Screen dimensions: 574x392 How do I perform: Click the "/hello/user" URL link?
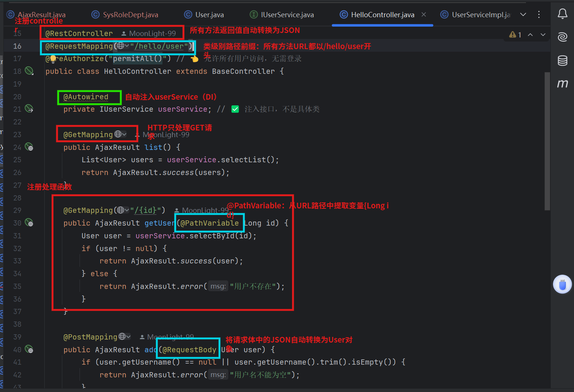(x=159, y=46)
